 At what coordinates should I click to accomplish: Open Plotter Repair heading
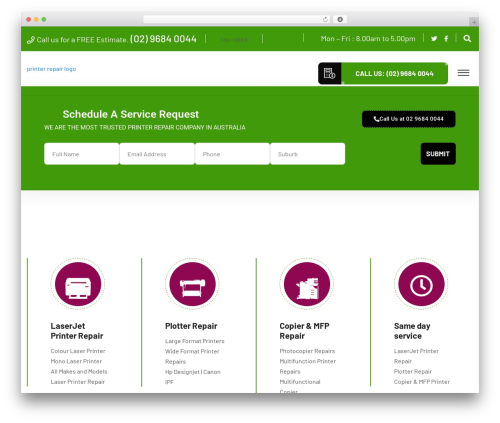191,326
